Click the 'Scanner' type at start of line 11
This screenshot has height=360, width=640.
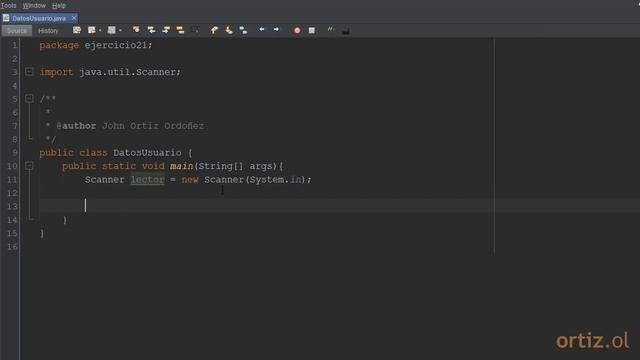click(104, 180)
